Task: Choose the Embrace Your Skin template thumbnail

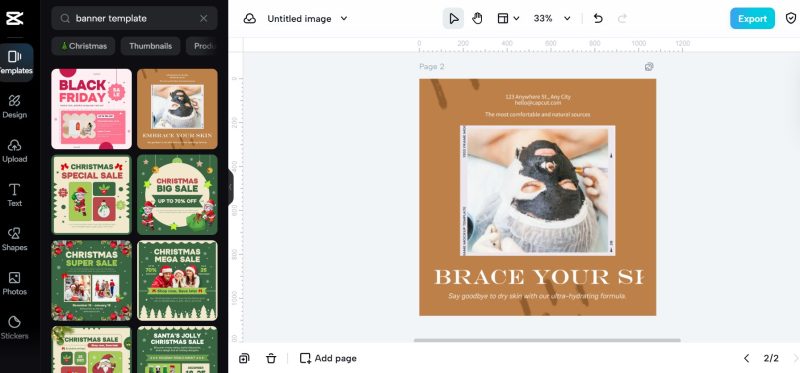Action: coord(177,109)
